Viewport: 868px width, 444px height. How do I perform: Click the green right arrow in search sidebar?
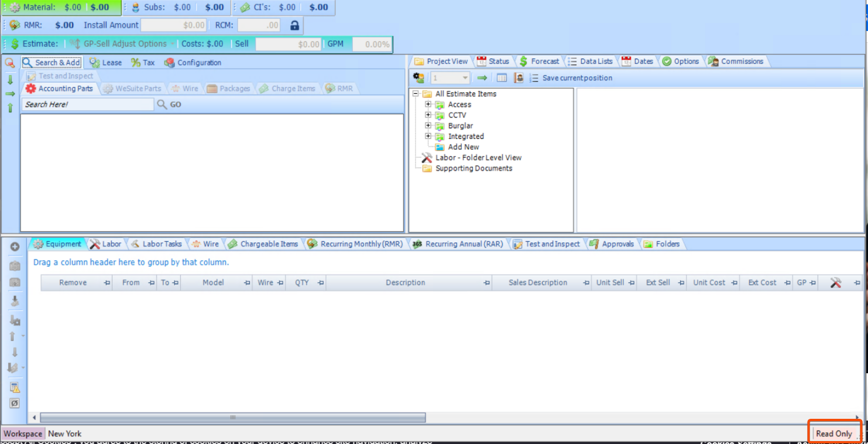point(10,94)
